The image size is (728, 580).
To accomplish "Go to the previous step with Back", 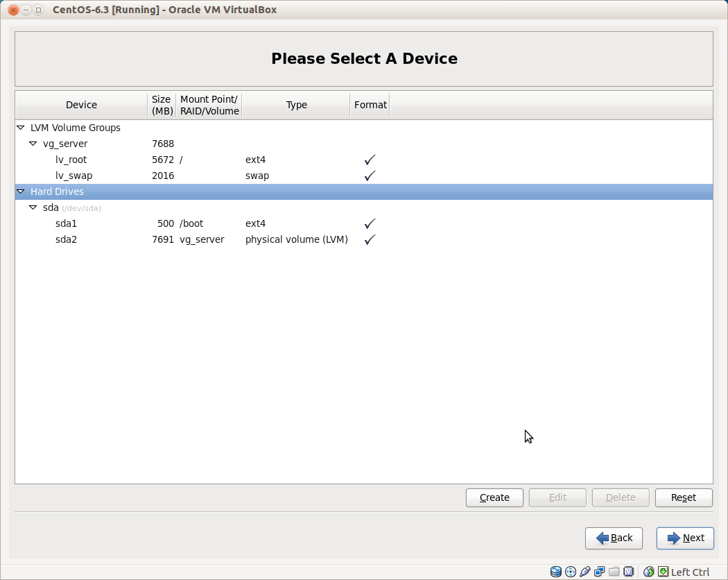I will [x=614, y=538].
